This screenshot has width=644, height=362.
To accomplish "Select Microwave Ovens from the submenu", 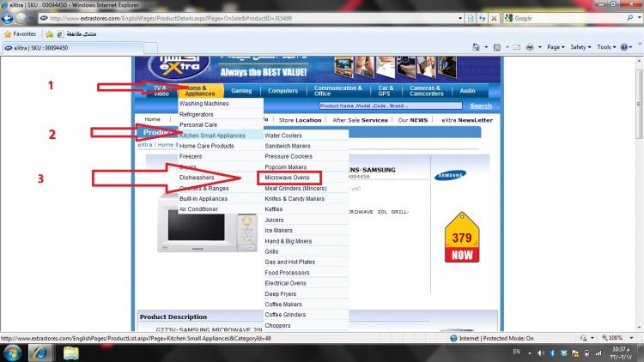I will coord(288,177).
